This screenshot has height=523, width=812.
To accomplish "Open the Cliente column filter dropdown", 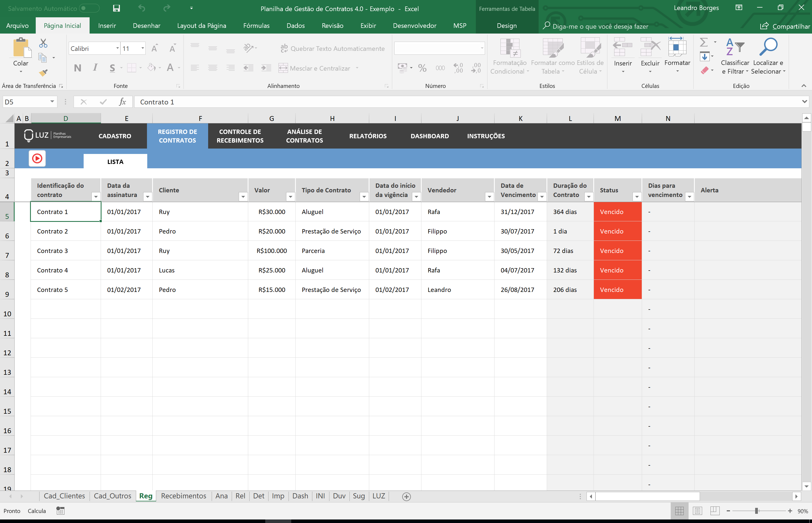I will tap(243, 196).
